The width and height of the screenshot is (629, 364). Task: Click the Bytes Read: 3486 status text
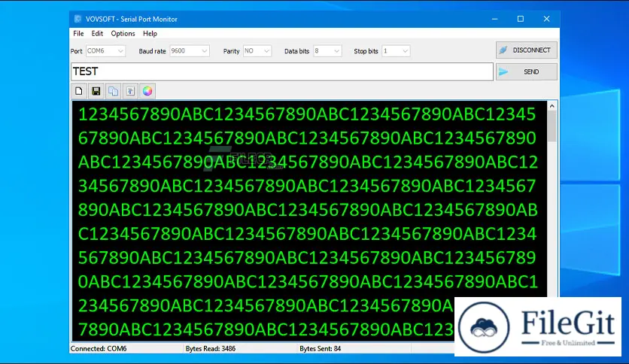[211, 349]
